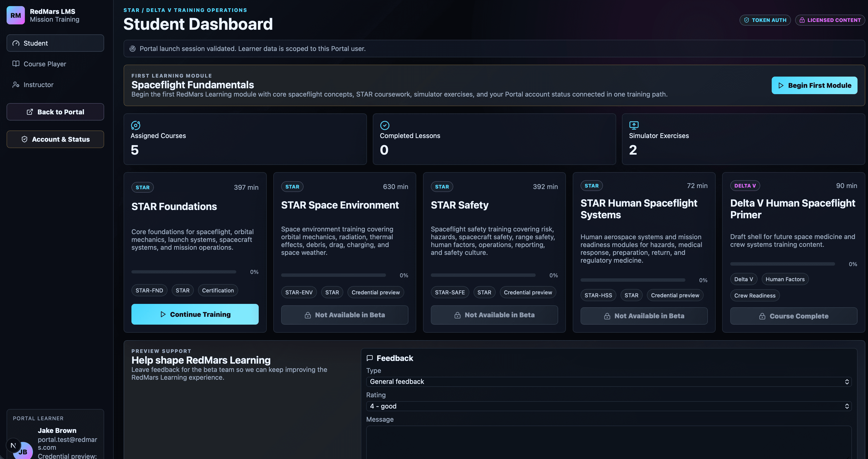Click the STAR / DELTA V TRAINING OPERATIONS breadcrumb
The height and width of the screenshot is (459, 868).
(185, 10)
